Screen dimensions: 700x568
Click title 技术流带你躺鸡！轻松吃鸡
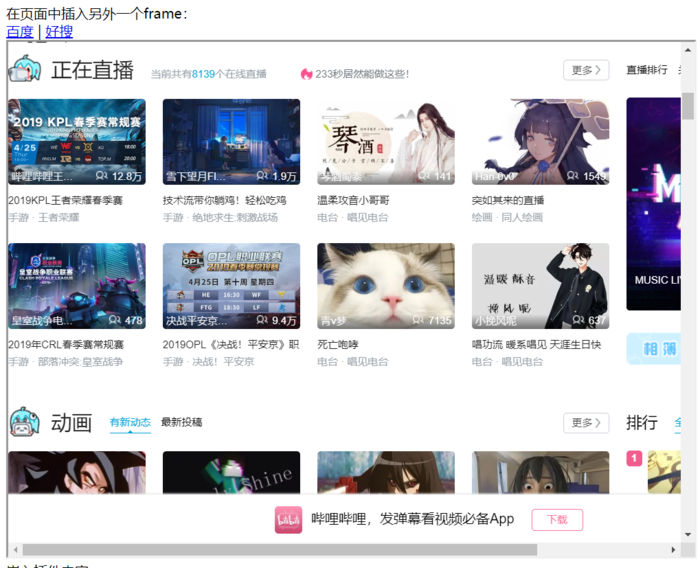pos(225,200)
